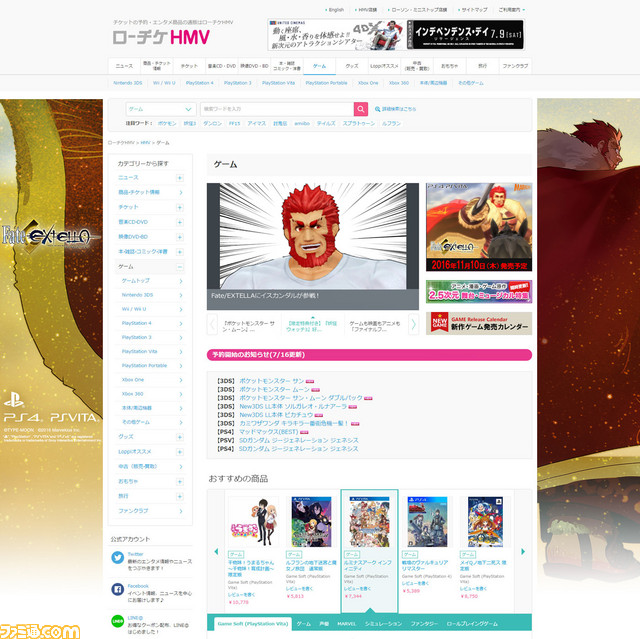The height and width of the screenshot is (639, 640).
Task: Open マッドマックス(BEST) preorder link
Action: click(x=268, y=432)
